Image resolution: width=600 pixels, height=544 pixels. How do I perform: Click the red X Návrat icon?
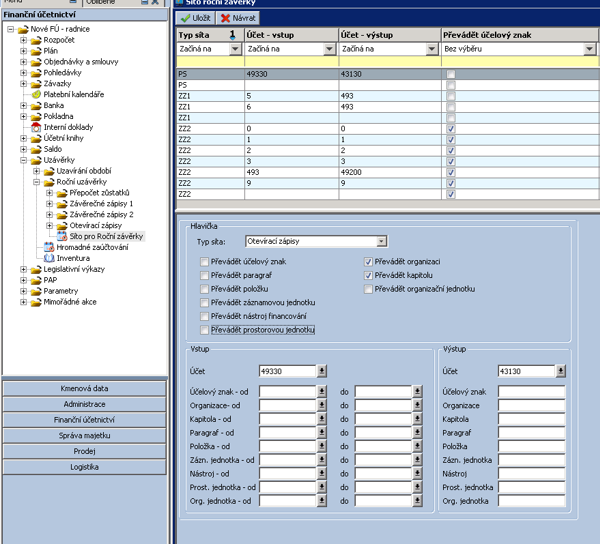(x=225, y=18)
